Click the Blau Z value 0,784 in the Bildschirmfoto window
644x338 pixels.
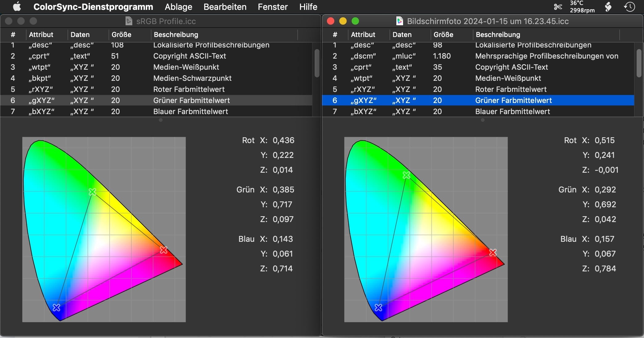(605, 269)
